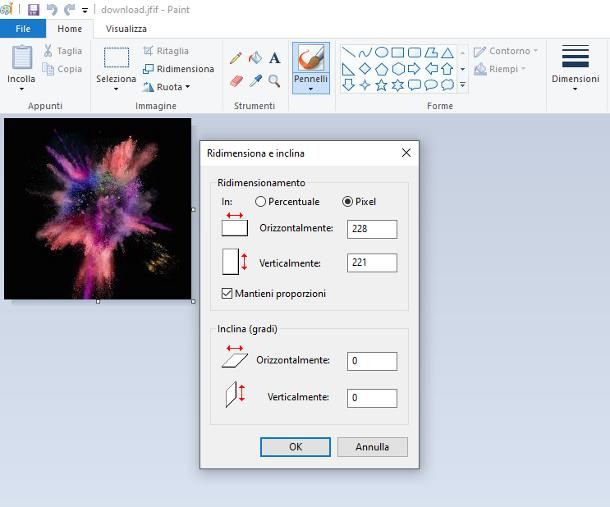Click Annulla to cancel the dialog
The height and width of the screenshot is (507, 610).
click(372, 447)
